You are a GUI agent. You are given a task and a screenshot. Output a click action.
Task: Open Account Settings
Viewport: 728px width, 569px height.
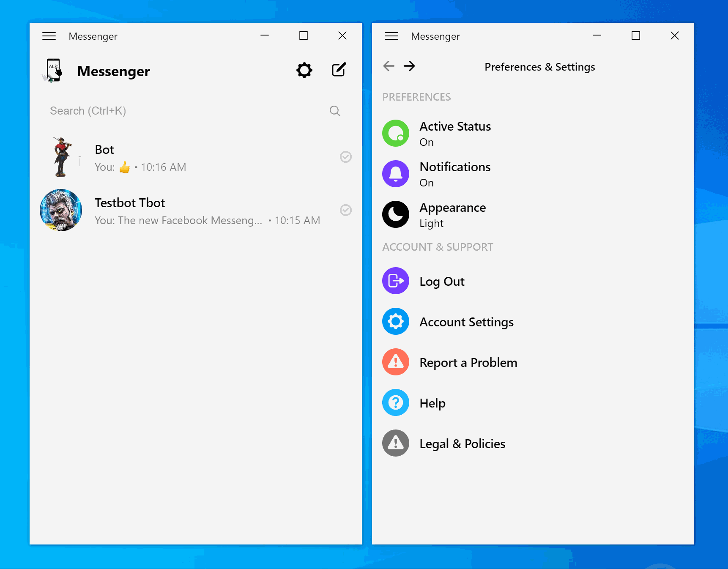tap(466, 321)
